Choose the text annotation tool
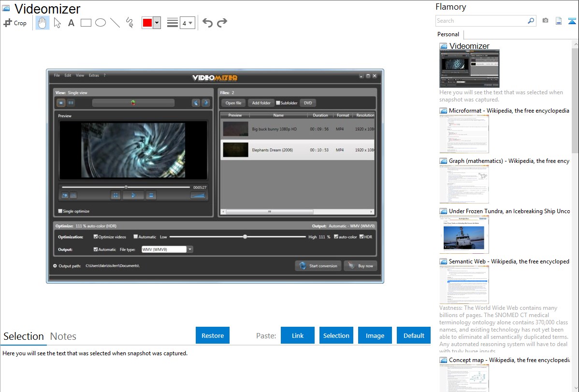 point(71,23)
